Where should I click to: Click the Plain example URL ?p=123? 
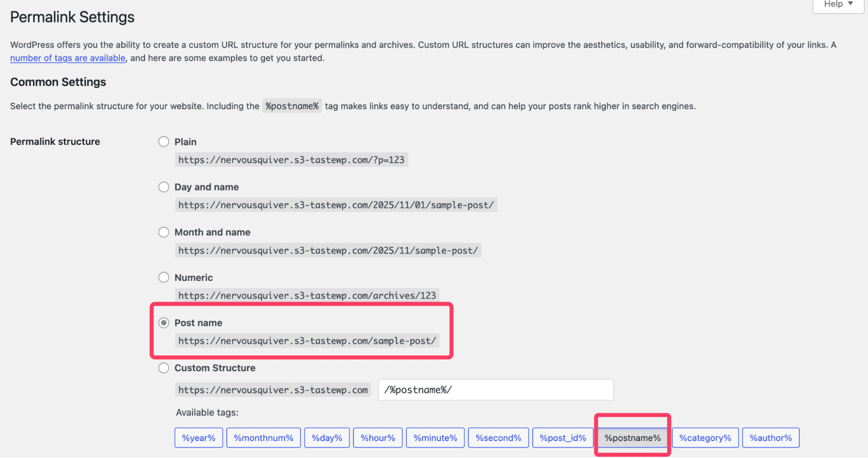point(291,160)
